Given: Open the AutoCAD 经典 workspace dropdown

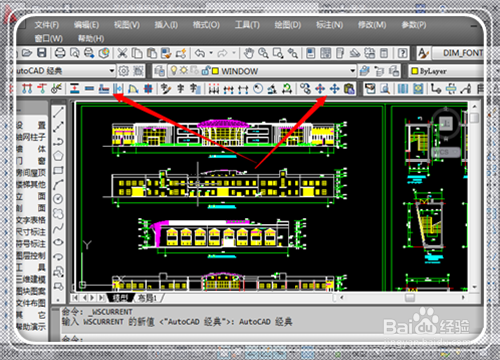Looking at the screenshot, I should pos(66,71).
